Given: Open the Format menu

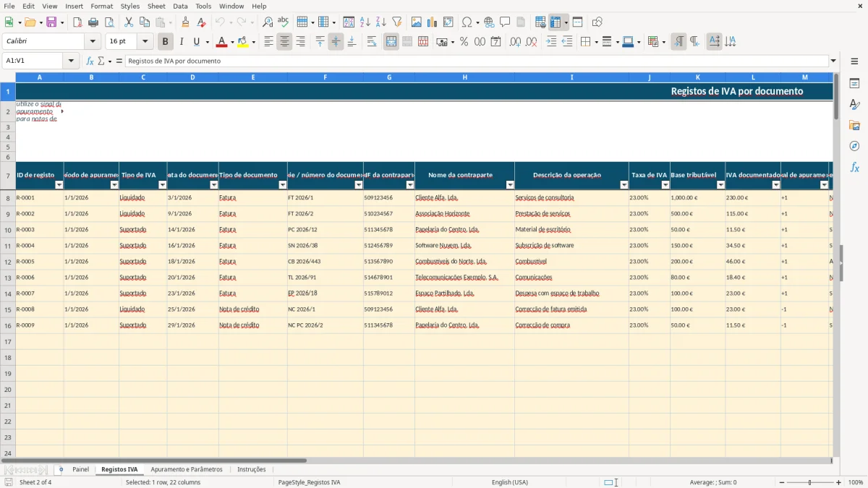Looking at the screenshot, I should [x=101, y=6].
